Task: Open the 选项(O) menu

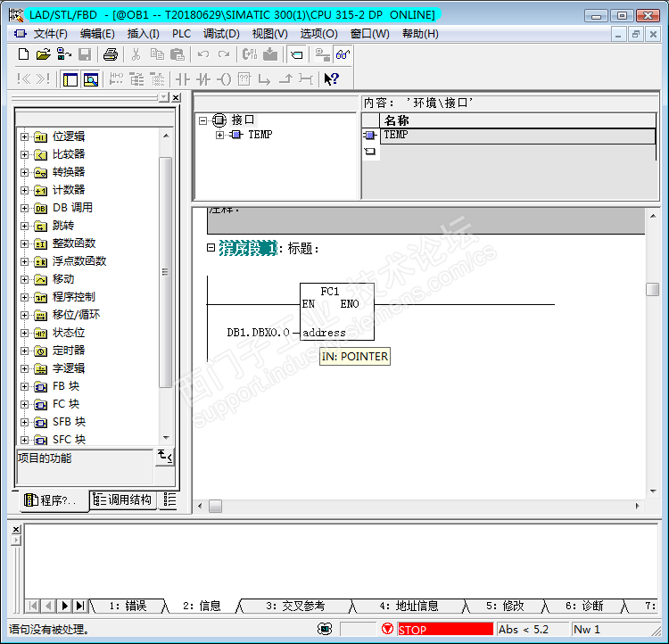Action: tap(319, 34)
